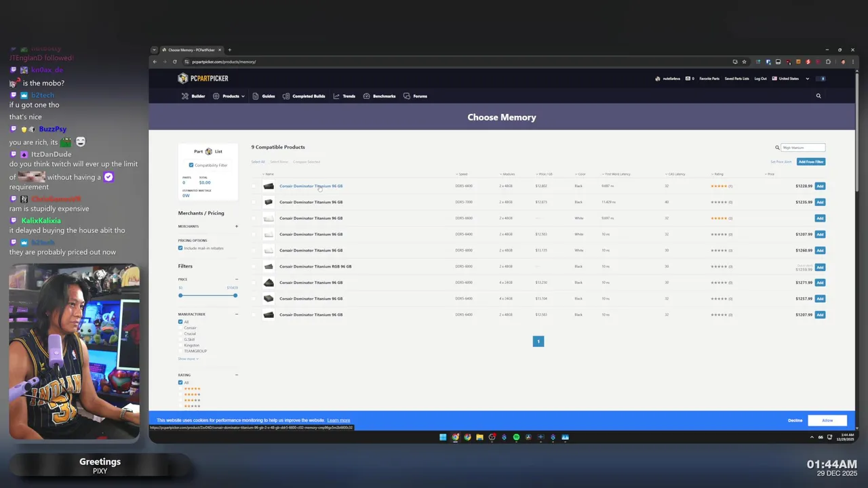Screen dimensions: 868x488
Task: Open the inbox envelope icon
Action: 689,79
